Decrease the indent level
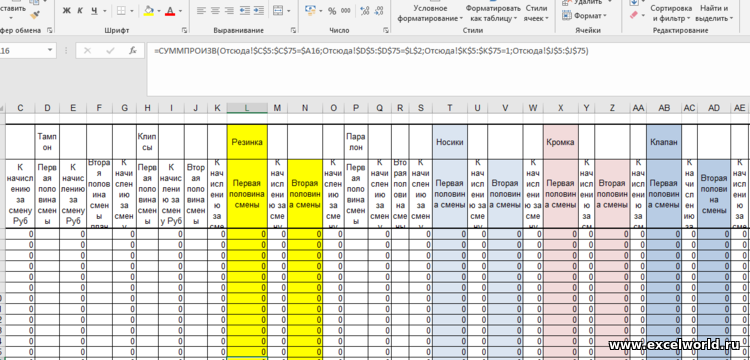This screenshot has height=360, width=750. point(245,11)
